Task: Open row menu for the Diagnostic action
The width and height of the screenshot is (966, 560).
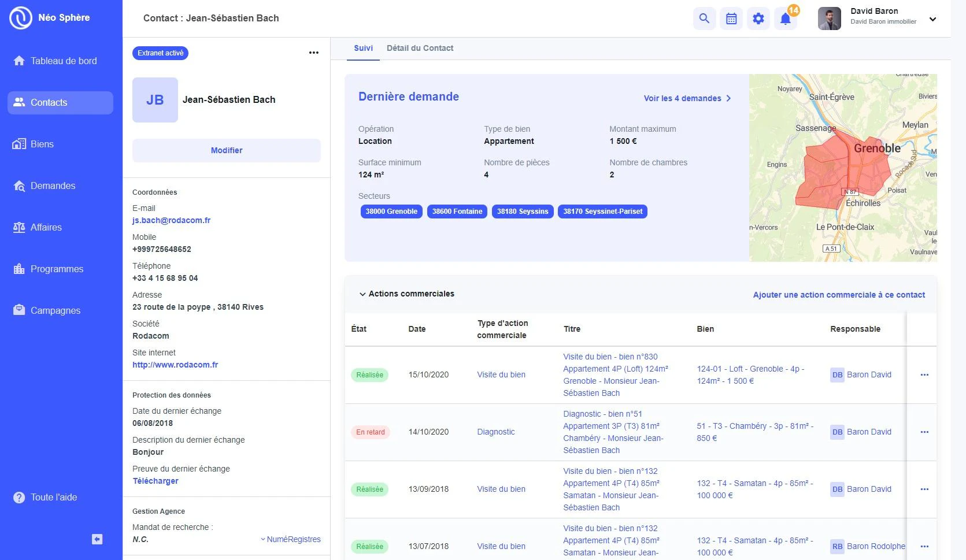Action: [x=924, y=432]
